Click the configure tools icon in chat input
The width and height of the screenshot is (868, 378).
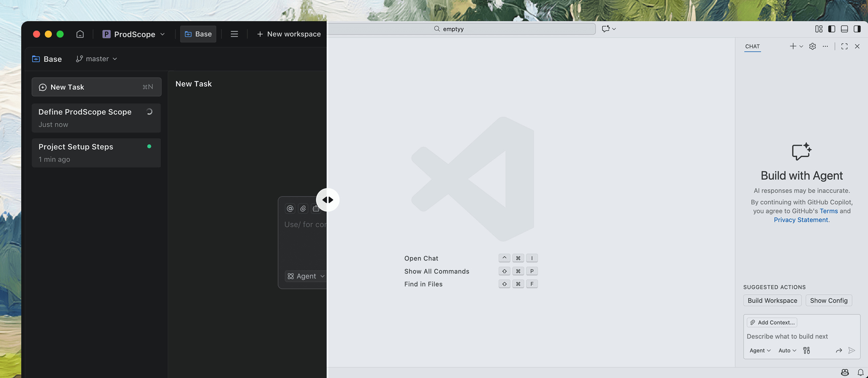pyautogui.click(x=807, y=350)
